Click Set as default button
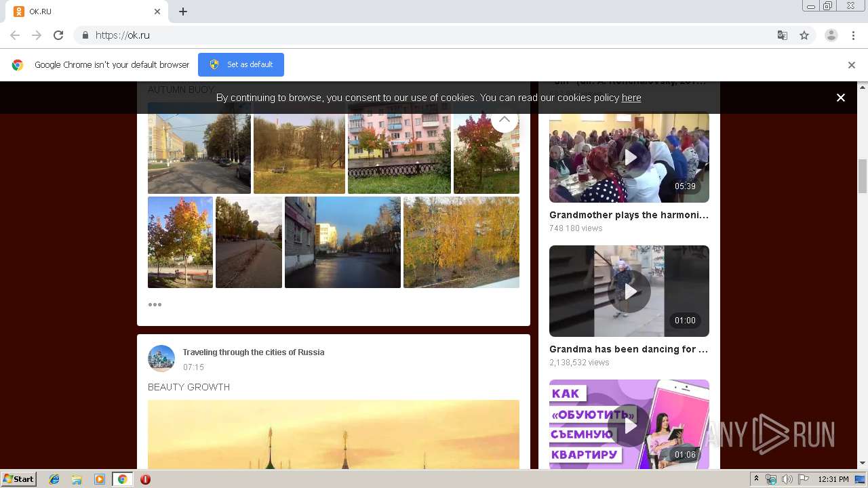 (241, 64)
